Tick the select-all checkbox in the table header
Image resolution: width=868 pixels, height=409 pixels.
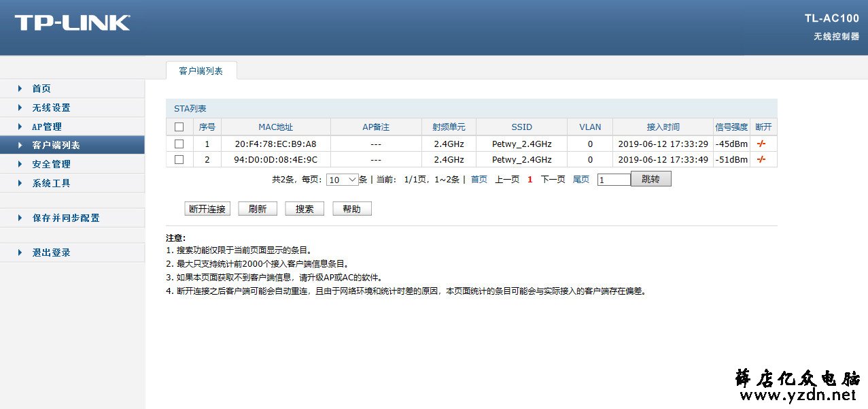[179, 127]
